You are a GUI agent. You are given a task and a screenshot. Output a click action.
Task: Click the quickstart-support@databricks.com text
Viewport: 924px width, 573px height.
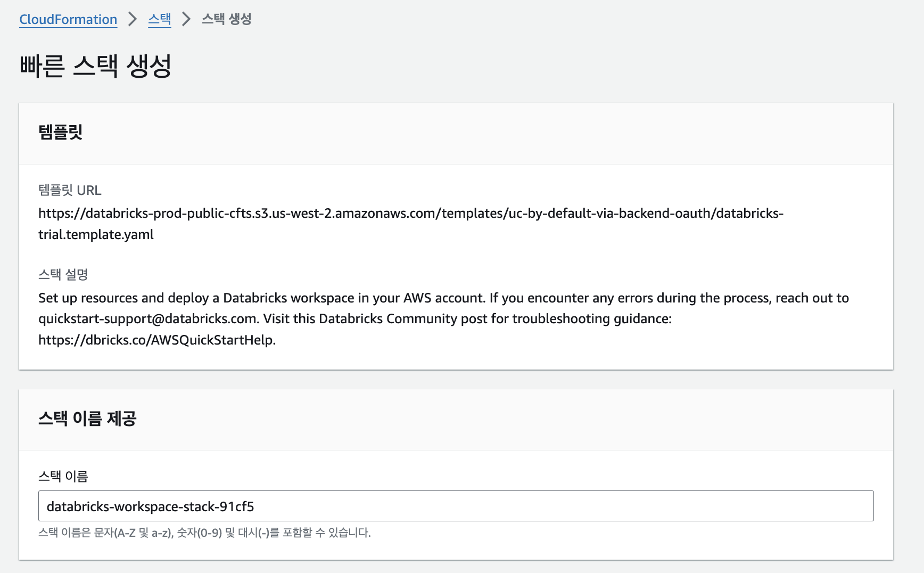(148, 318)
